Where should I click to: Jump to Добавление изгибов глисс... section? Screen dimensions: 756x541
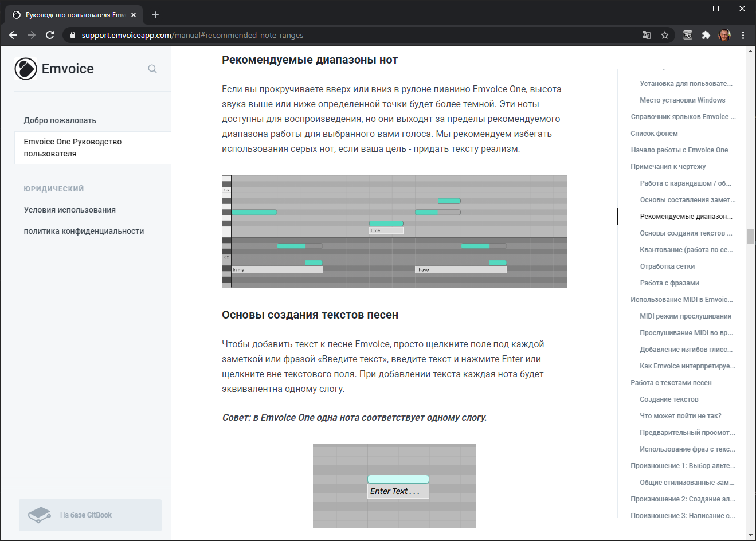coord(686,350)
